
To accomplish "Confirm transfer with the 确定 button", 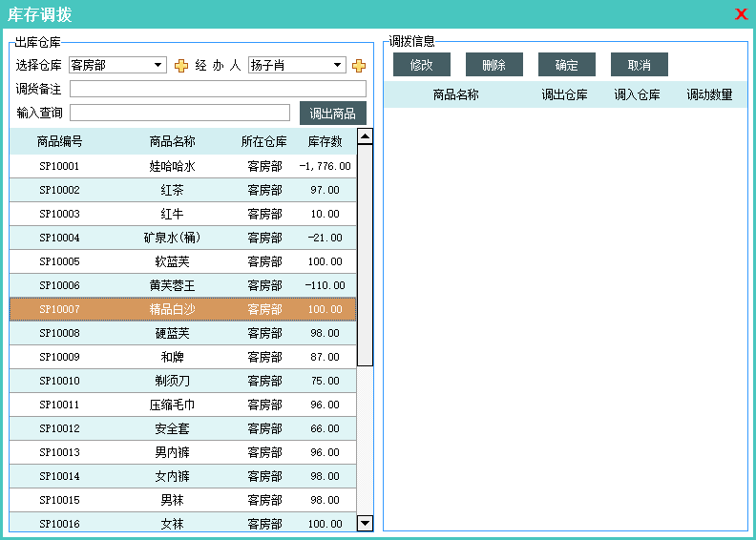I will pos(566,65).
